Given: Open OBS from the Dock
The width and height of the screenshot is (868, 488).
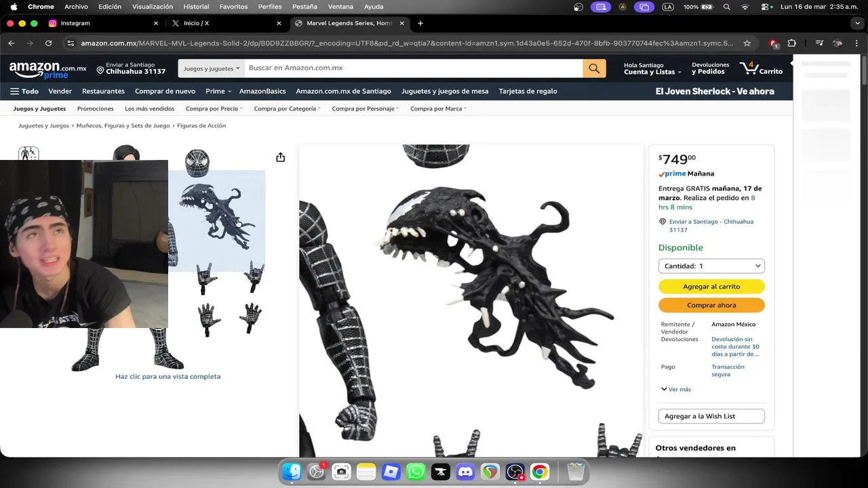Looking at the screenshot, I should 515,472.
